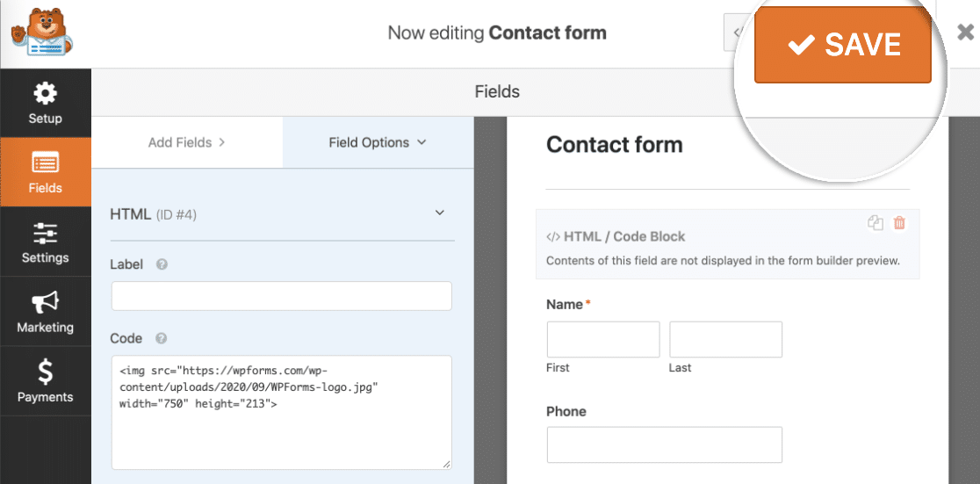Close the form builder with X
980x484 pixels.
pyautogui.click(x=965, y=33)
